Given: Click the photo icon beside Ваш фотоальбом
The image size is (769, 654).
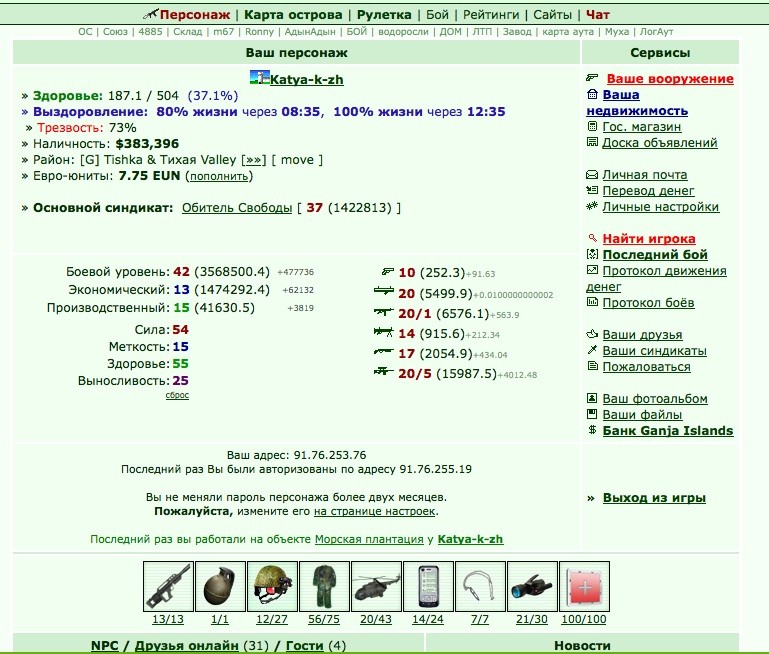Looking at the screenshot, I should pyautogui.click(x=592, y=398).
